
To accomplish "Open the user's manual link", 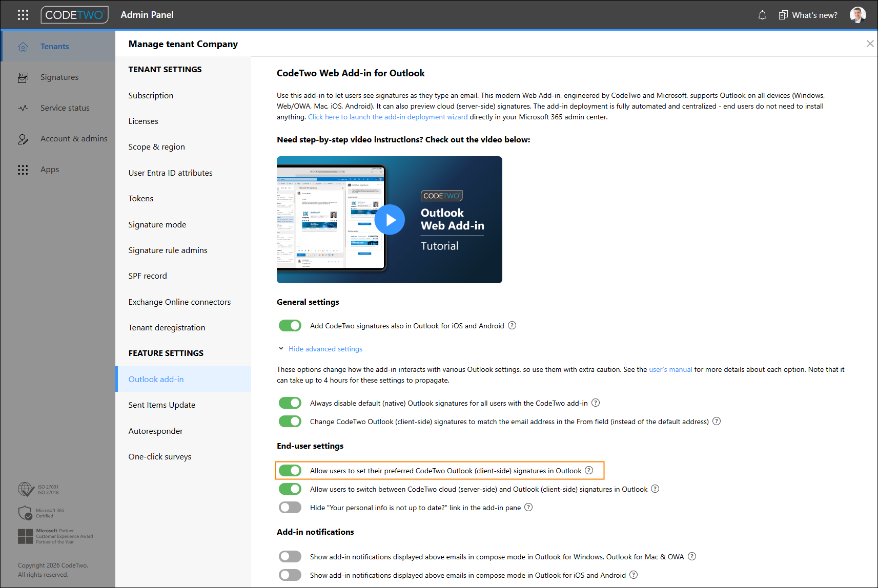I will 670,369.
